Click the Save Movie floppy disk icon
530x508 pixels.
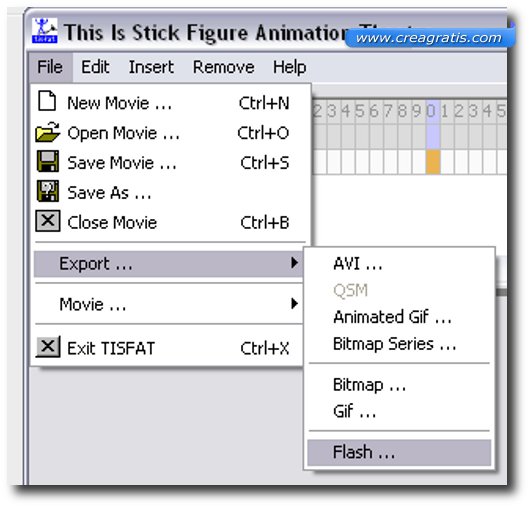[x=47, y=162]
